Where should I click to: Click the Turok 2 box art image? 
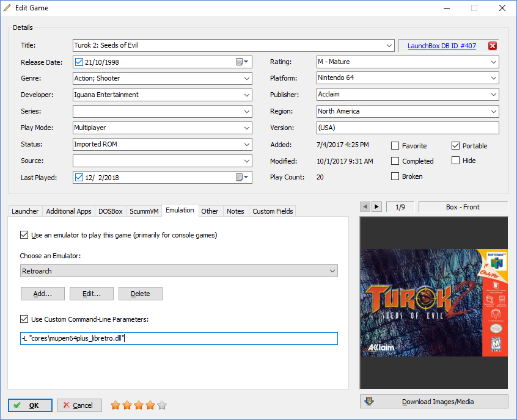coord(434,303)
